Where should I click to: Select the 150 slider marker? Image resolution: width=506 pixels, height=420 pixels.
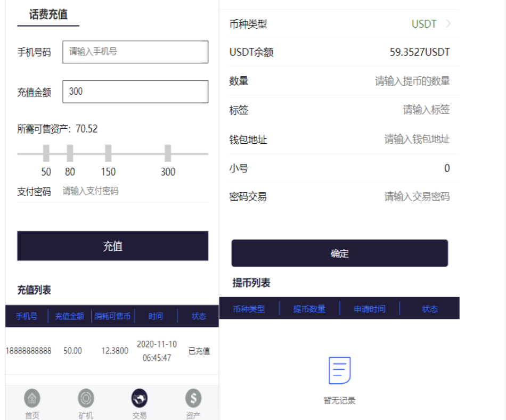[108, 153]
